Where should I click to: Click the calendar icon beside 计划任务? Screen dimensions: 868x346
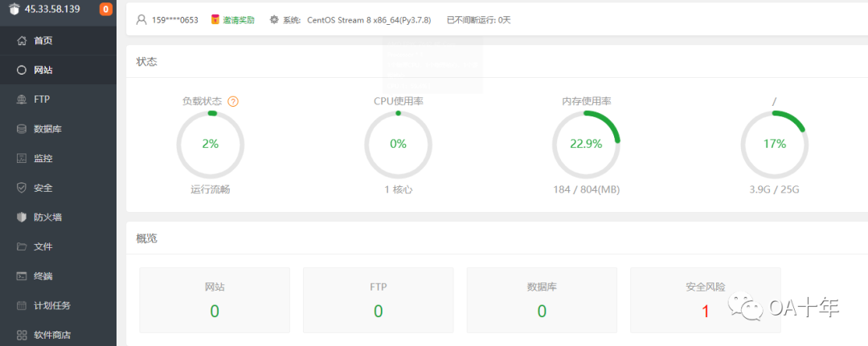(22, 305)
